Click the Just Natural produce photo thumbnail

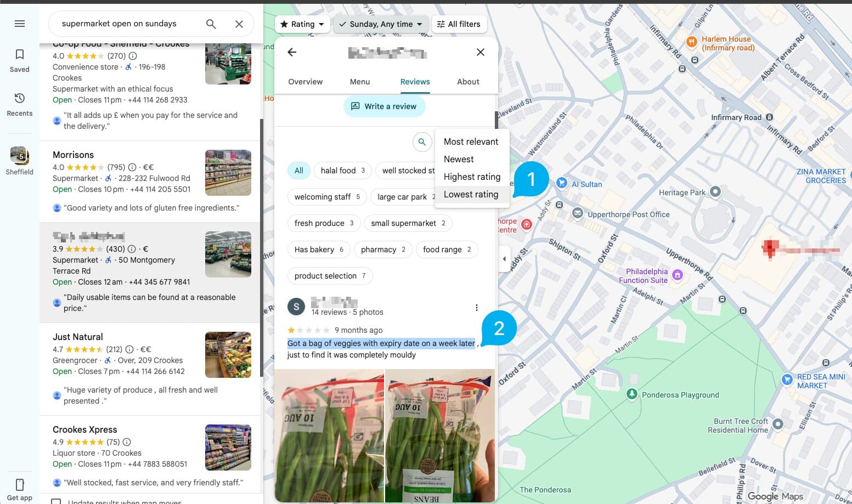[228, 355]
